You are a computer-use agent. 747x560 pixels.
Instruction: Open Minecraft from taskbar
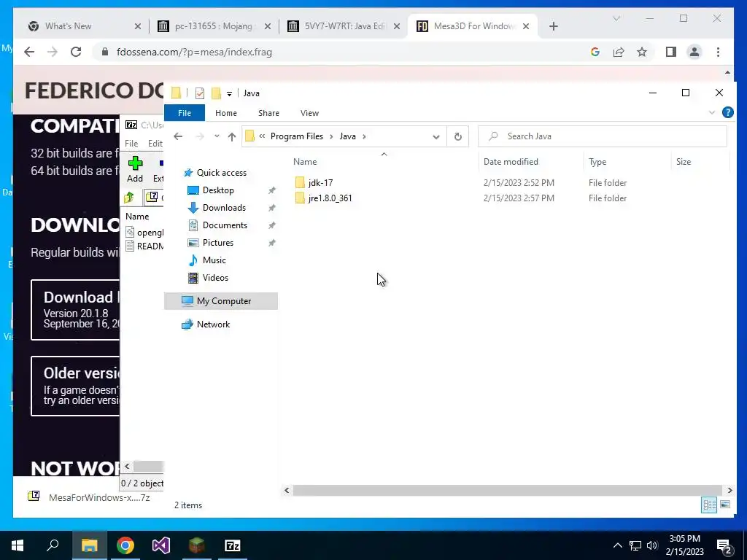click(197, 545)
